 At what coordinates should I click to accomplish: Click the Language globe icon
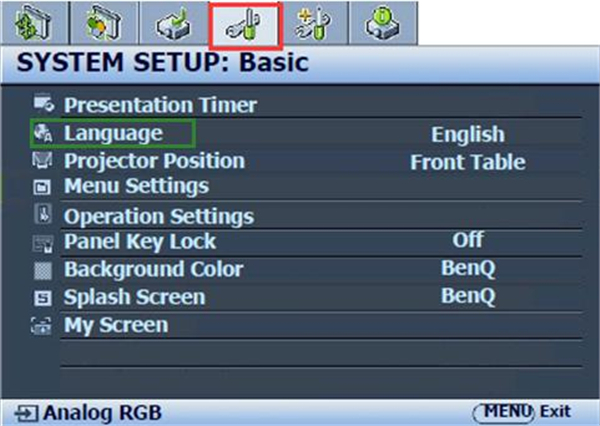click(x=43, y=133)
